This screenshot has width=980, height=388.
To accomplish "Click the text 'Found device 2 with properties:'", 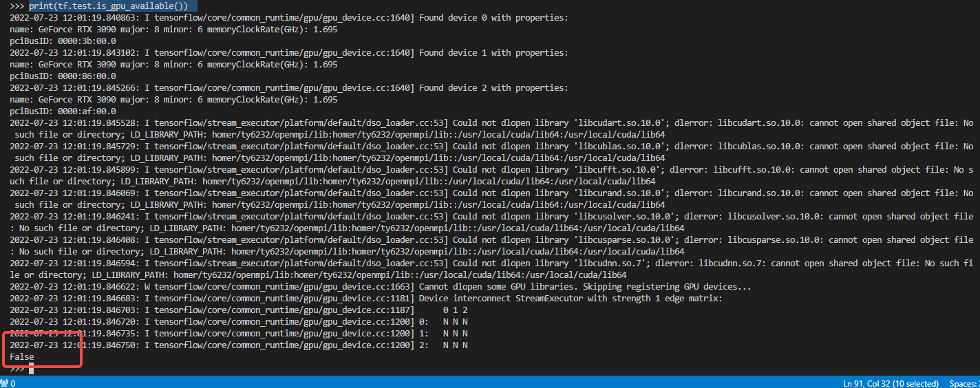I will click(x=493, y=87).
